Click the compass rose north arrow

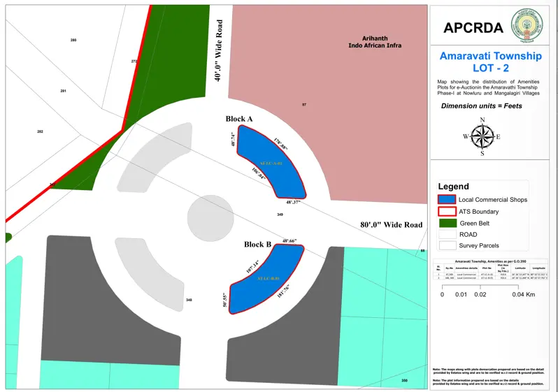482,136
